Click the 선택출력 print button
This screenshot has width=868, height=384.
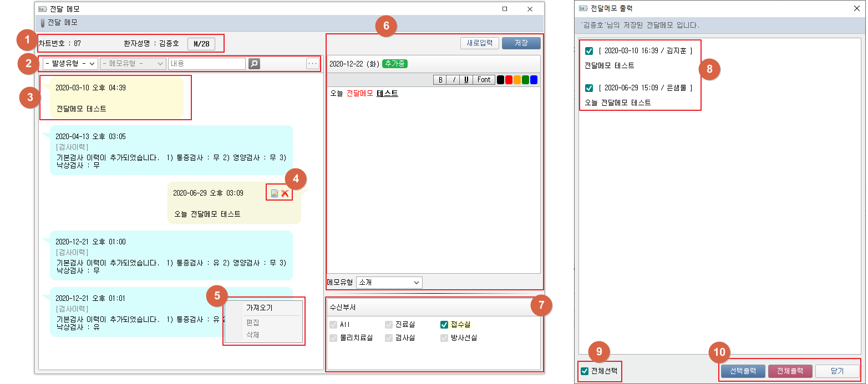coord(743,371)
